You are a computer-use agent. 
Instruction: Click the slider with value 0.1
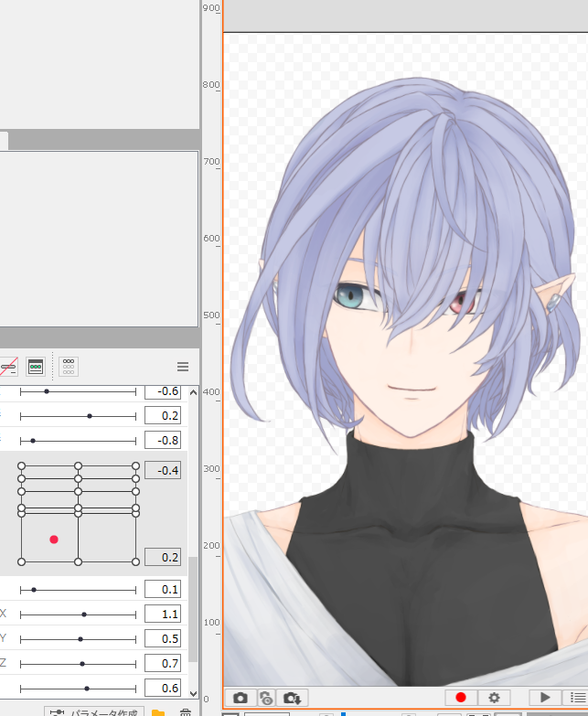point(78,590)
